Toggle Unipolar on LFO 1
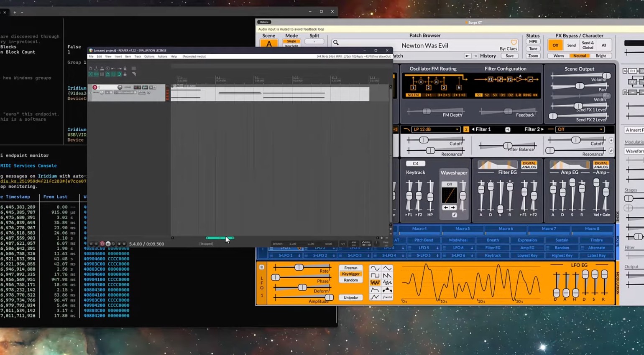 click(350, 298)
